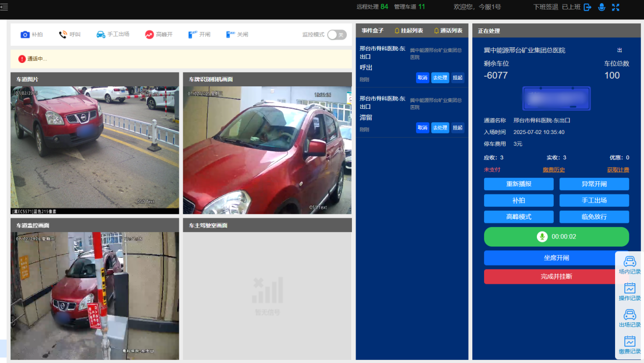Viewport: 644px width, 363px height.
Task: Click the microphone icon in top bar
Action: coord(602,7)
